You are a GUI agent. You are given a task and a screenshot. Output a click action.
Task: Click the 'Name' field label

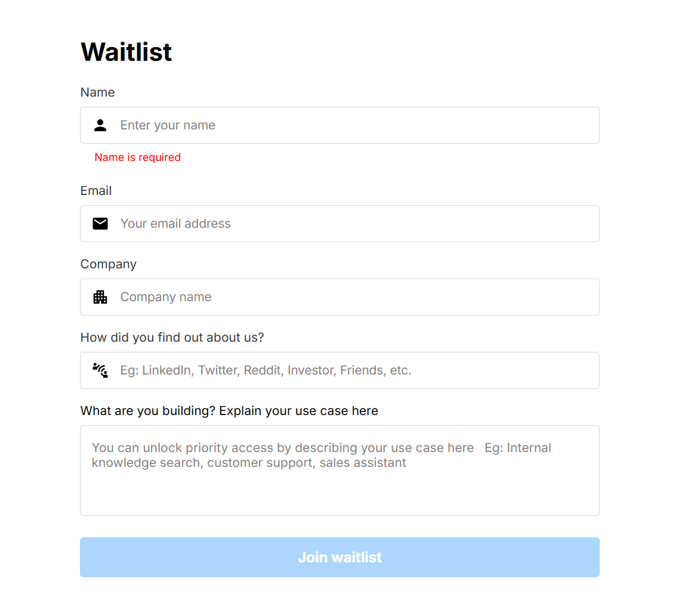tap(97, 92)
